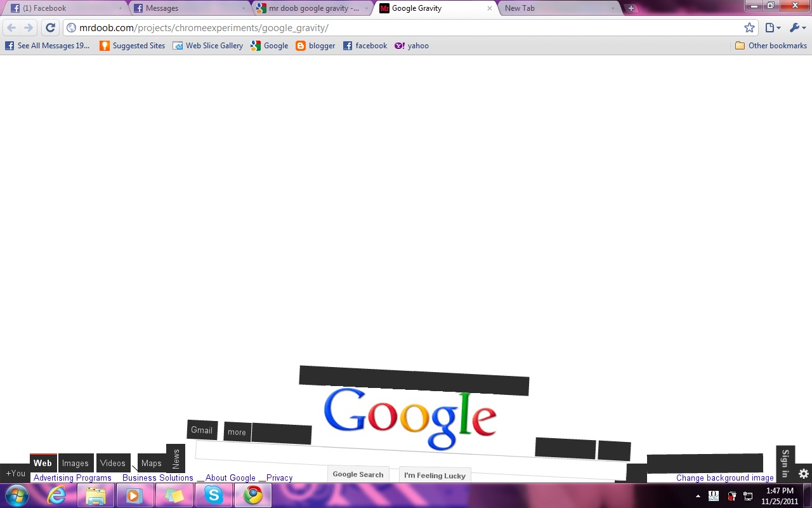The height and width of the screenshot is (508, 812).
Task: Open the Windows Start menu
Action: tap(16, 495)
